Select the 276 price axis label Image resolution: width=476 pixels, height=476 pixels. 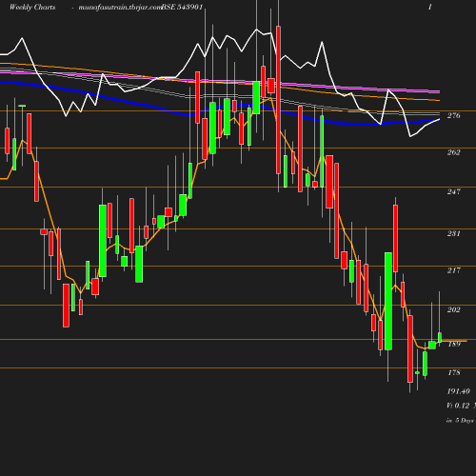click(x=453, y=115)
